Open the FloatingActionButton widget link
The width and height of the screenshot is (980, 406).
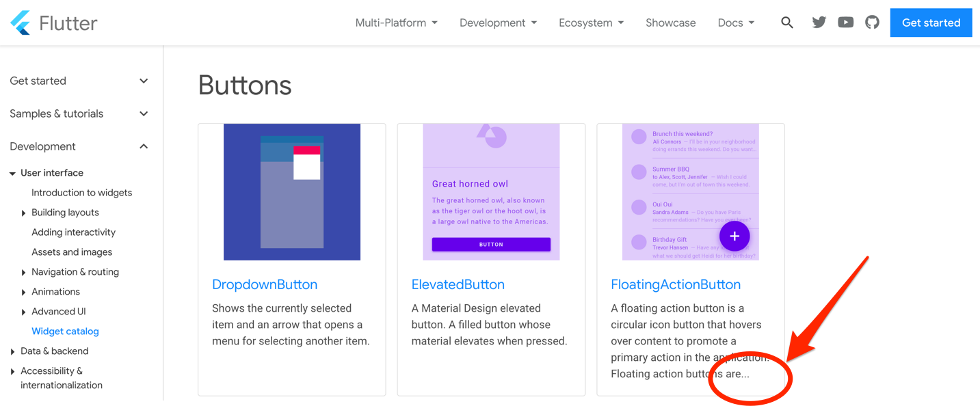tap(676, 284)
